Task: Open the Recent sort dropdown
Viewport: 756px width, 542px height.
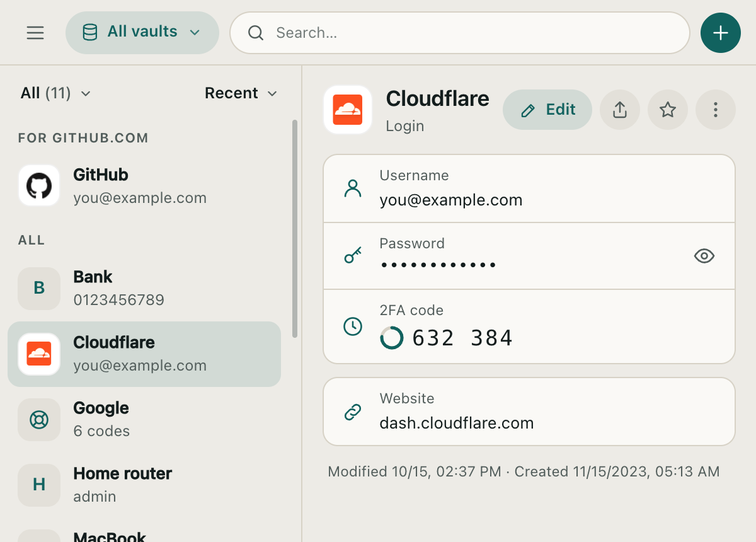Action: coord(241,93)
